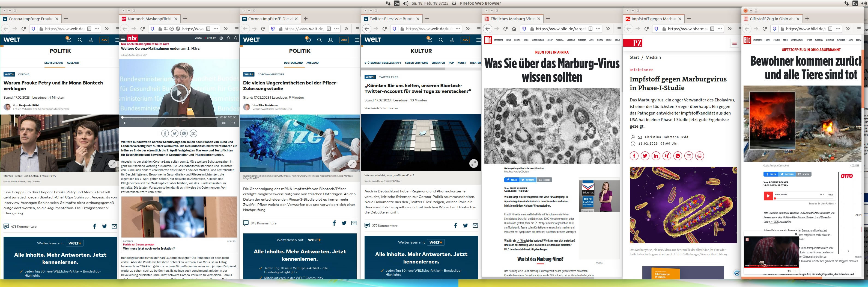Screen dimensions: 868x287
Task: Select Tödliches Marburg-Virus tab
Action: click(512, 19)
